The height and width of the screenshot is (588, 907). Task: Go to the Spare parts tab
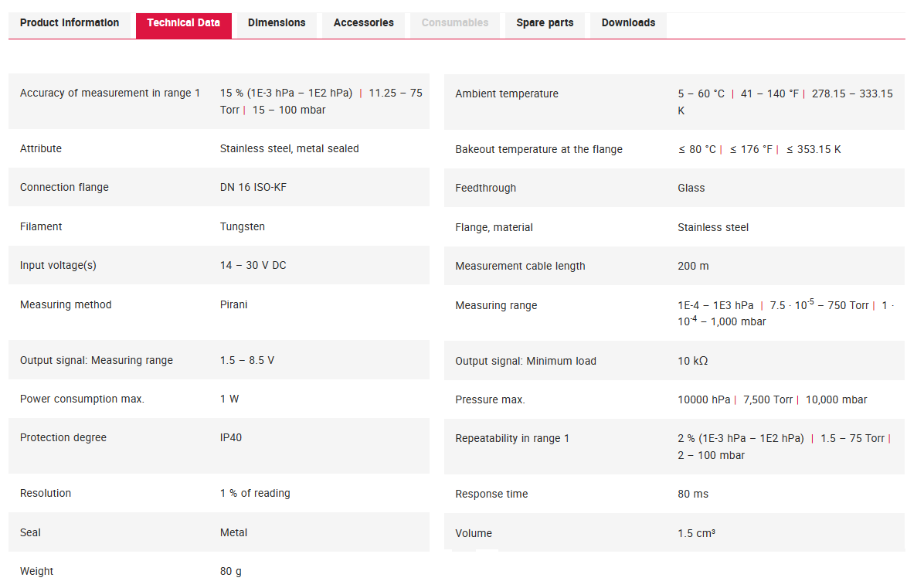tap(545, 23)
